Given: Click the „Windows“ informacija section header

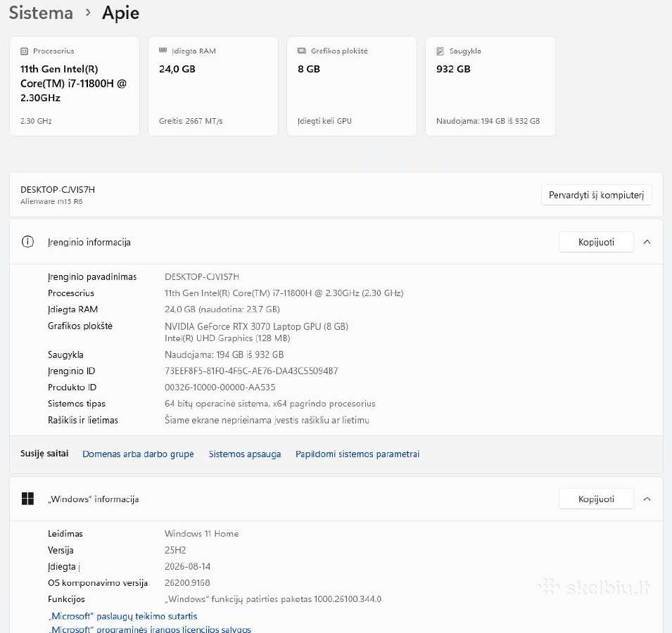Looking at the screenshot, I should (x=336, y=499).
